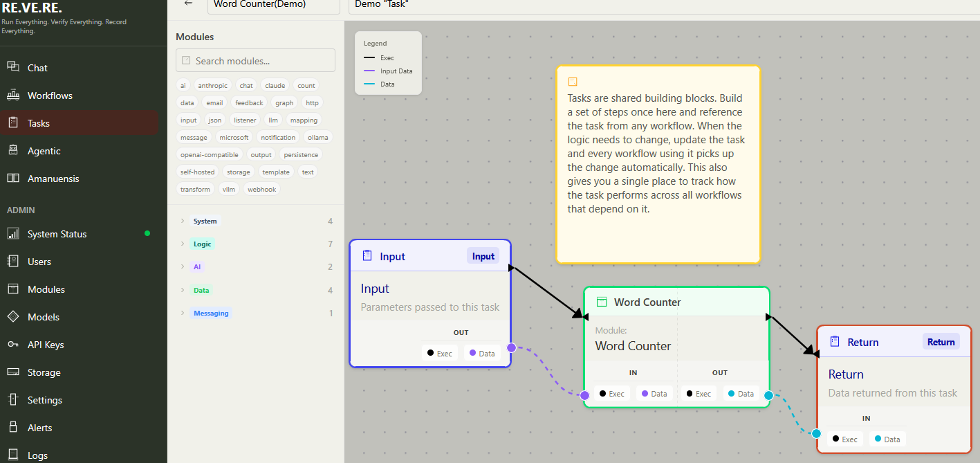Select the persistence tag filter
This screenshot has width=980, height=463.
tap(301, 155)
